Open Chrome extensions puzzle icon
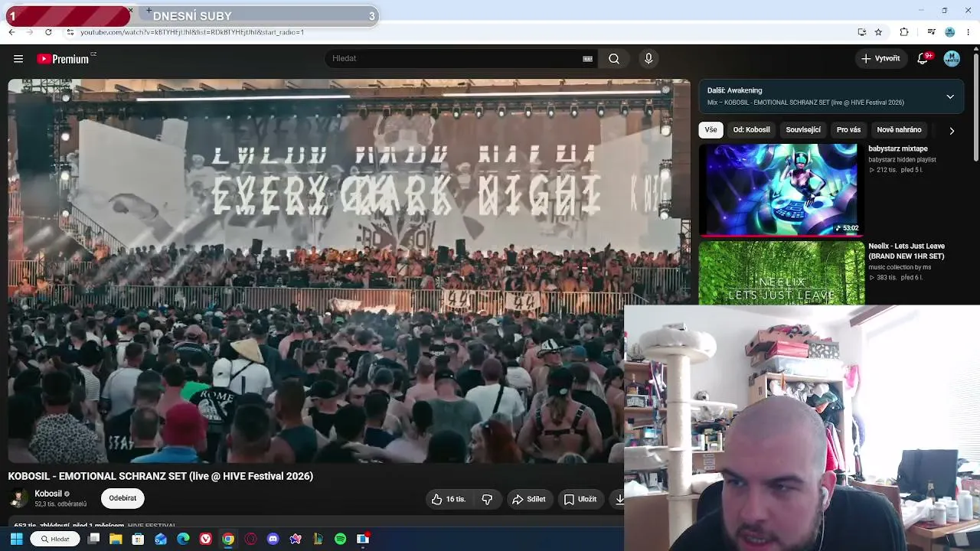The image size is (980, 551). (904, 32)
